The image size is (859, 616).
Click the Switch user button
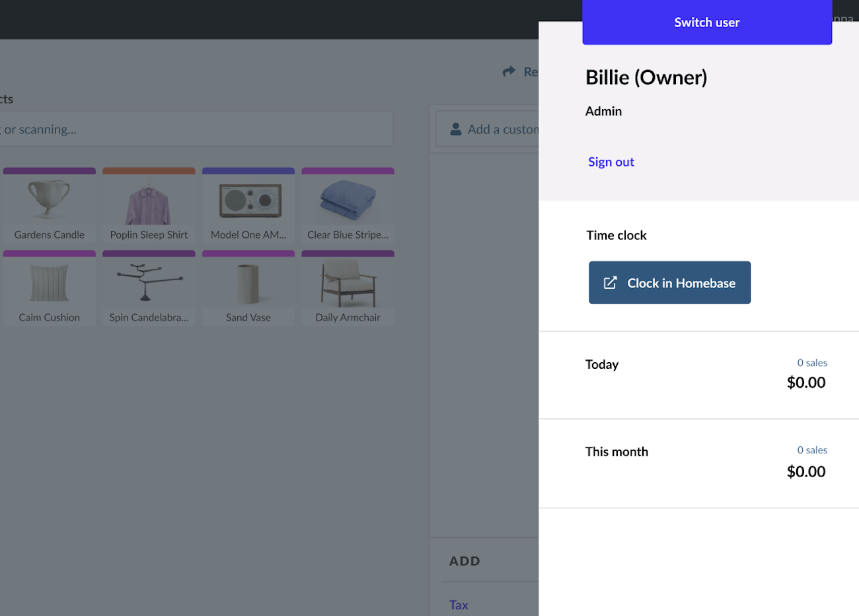tap(706, 22)
